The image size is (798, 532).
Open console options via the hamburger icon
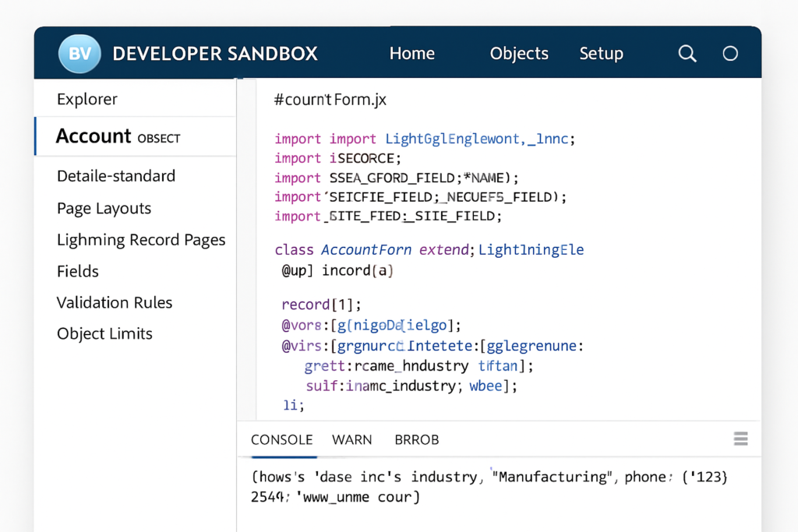pos(740,439)
